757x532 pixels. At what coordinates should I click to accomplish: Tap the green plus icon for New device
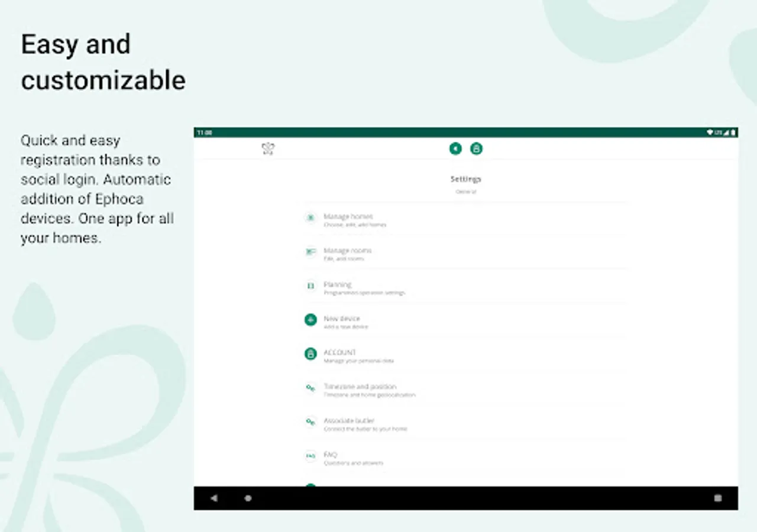310,320
